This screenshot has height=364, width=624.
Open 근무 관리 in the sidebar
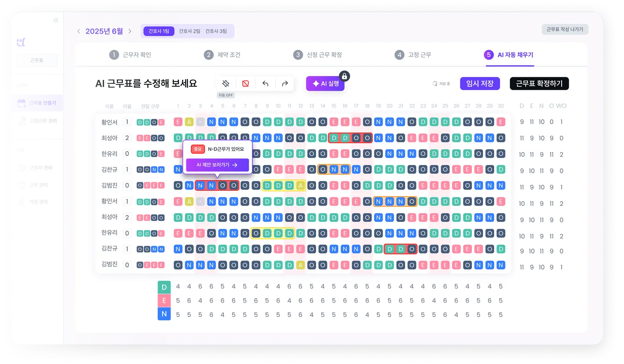33,185
